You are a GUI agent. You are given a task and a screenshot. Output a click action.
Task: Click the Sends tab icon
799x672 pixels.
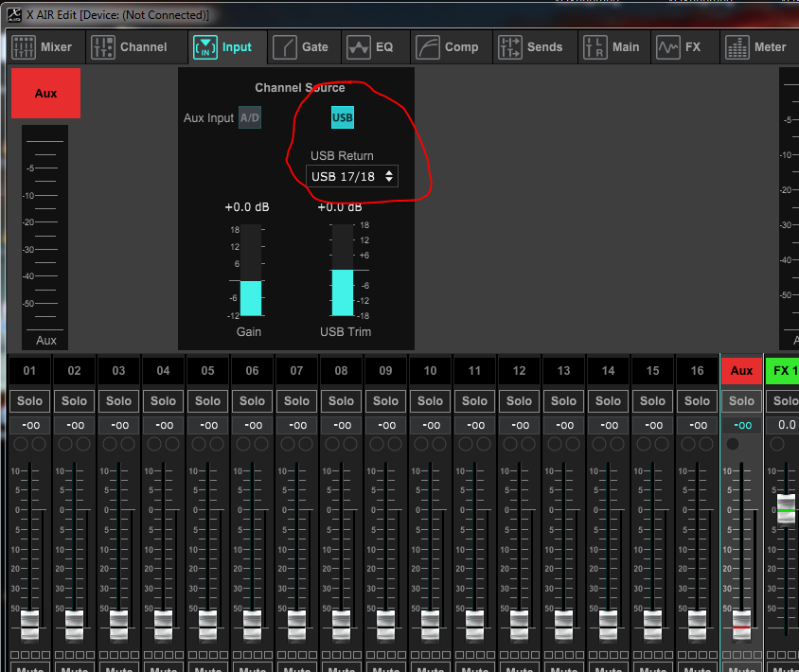click(510, 47)
